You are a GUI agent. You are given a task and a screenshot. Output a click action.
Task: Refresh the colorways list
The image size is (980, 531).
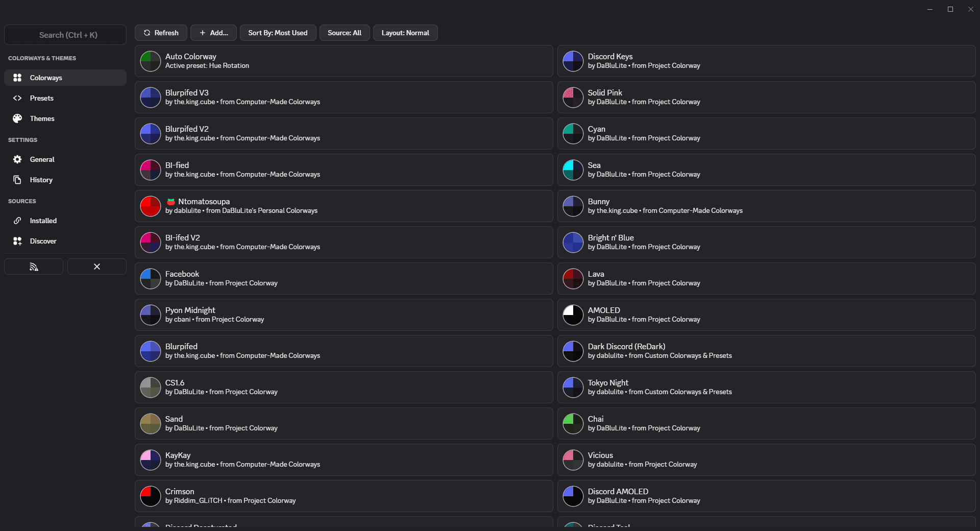click(x=161, y=33)
